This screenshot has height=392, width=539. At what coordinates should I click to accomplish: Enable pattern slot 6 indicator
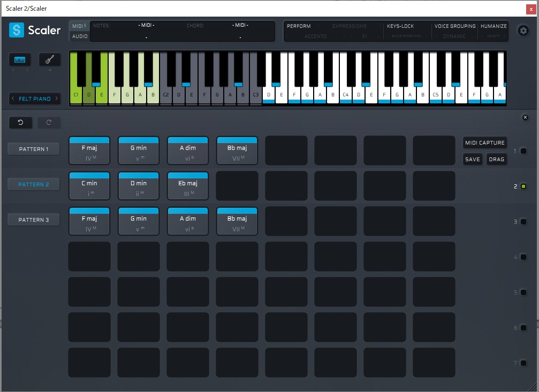(523, 328)
